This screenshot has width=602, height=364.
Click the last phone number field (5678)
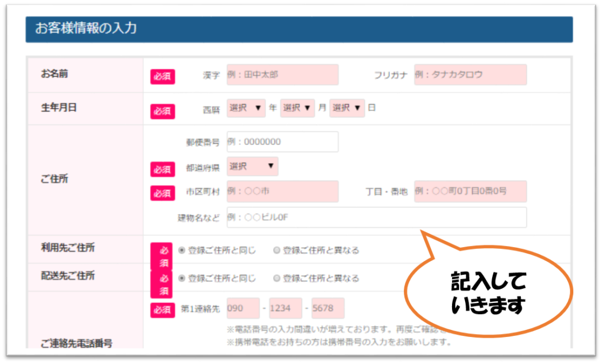point(327,308)
